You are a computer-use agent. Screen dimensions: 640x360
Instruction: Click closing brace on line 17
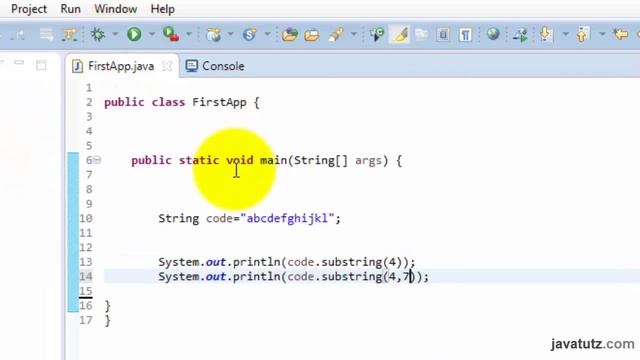coord(108,321)
